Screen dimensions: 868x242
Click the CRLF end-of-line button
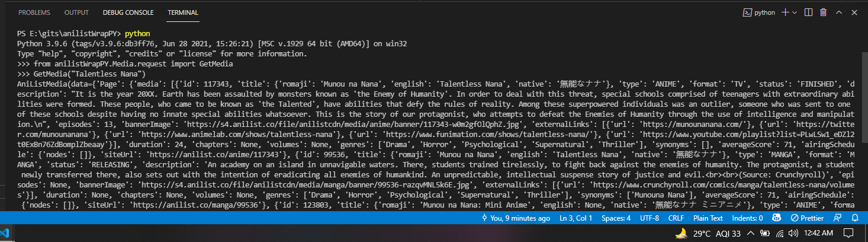(x=676, y=218)
